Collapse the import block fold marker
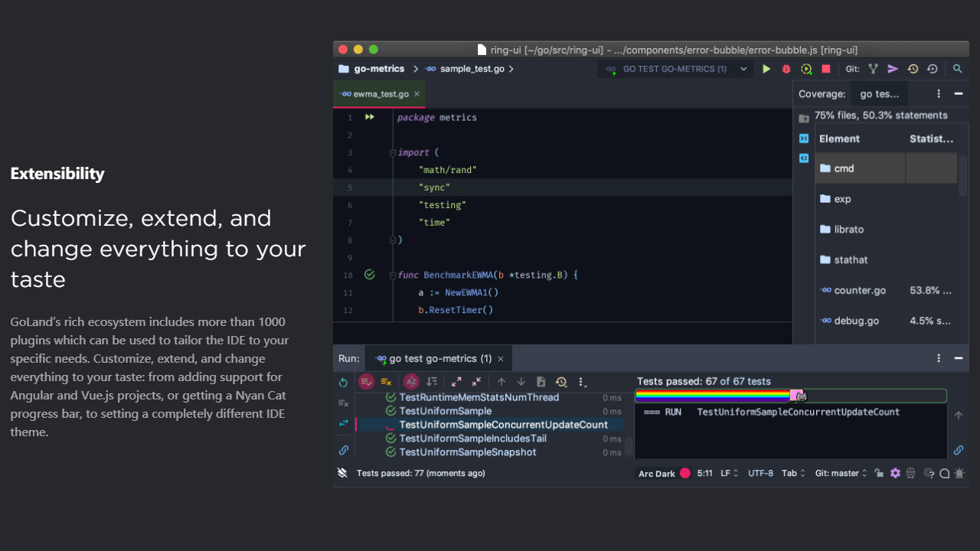This screenshot has height=551, width=980. pos(393,152)
